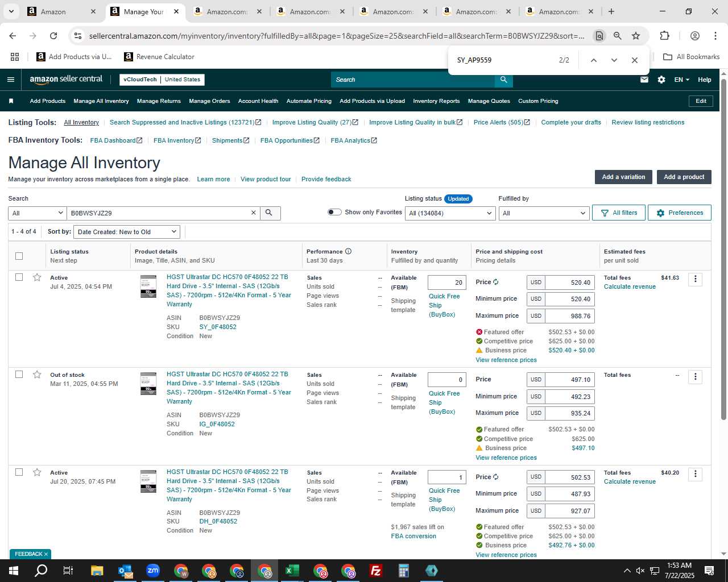This screenshot has width=728, height=582.
Task: Open Automate Pricing nav item
Action: [309, 101]
